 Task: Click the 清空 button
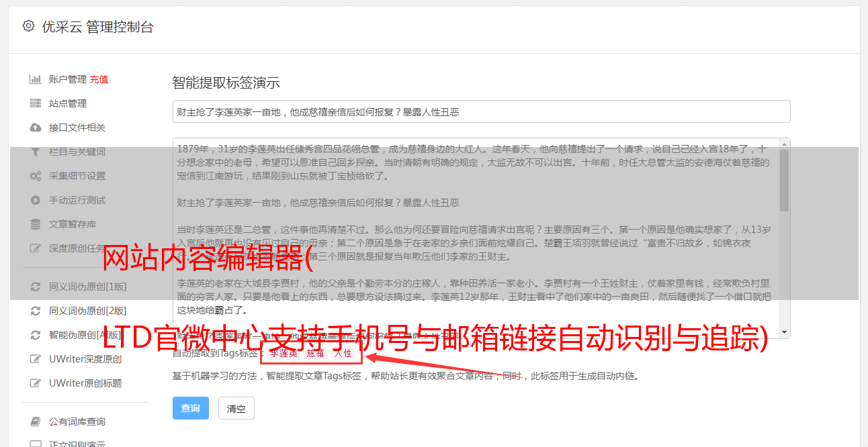click(236, 408)
